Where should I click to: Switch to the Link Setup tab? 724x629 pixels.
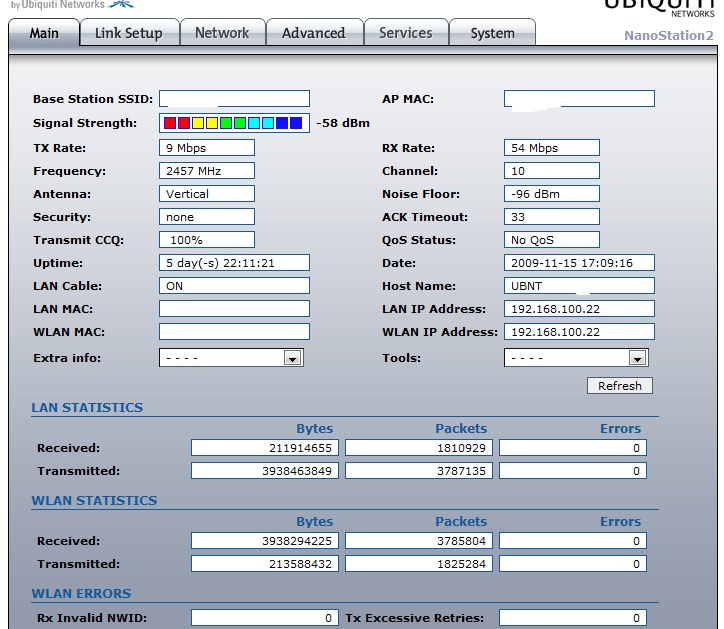pos(128,33)
